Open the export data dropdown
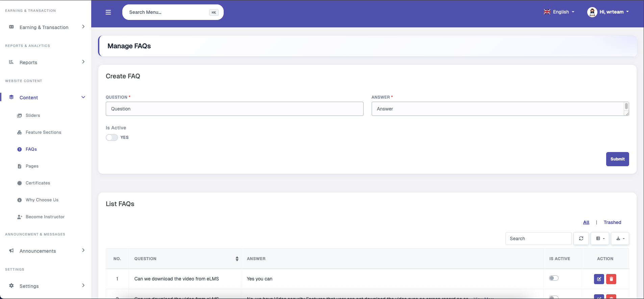The width and height of the screenshot is (644, 299). coord(620,239)
